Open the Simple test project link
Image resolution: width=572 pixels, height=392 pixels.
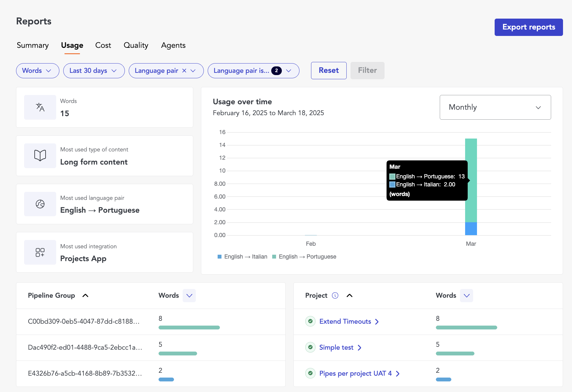[336, 347]
